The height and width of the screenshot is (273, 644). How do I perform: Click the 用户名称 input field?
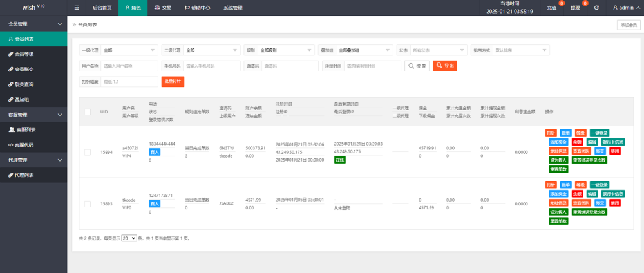(129, 66)
